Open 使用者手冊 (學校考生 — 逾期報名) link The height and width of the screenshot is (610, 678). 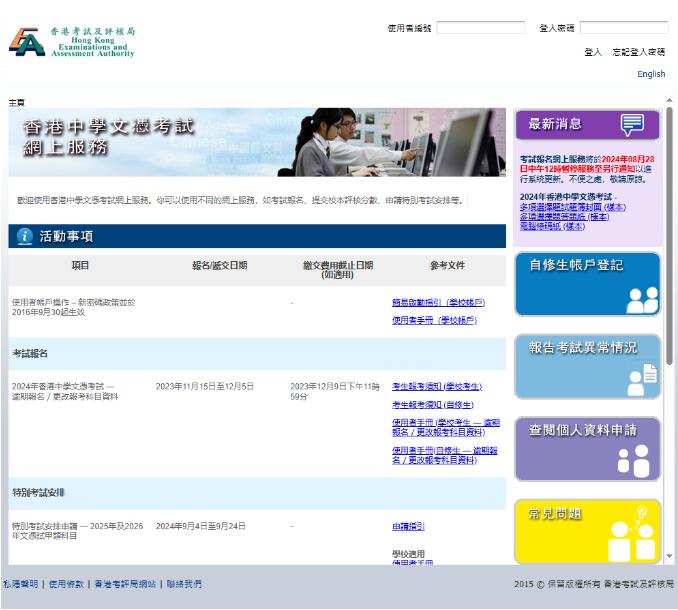(446, 427)
